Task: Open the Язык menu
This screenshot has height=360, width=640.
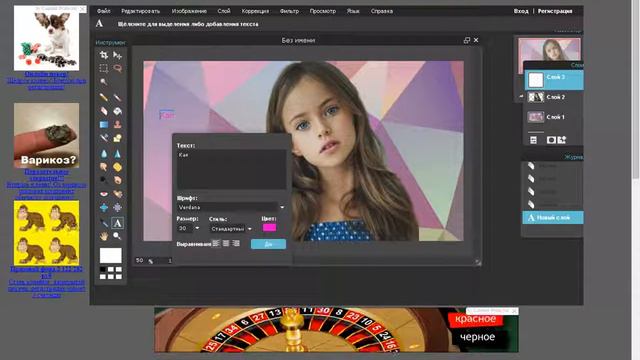Action: [x=353, y=11]
